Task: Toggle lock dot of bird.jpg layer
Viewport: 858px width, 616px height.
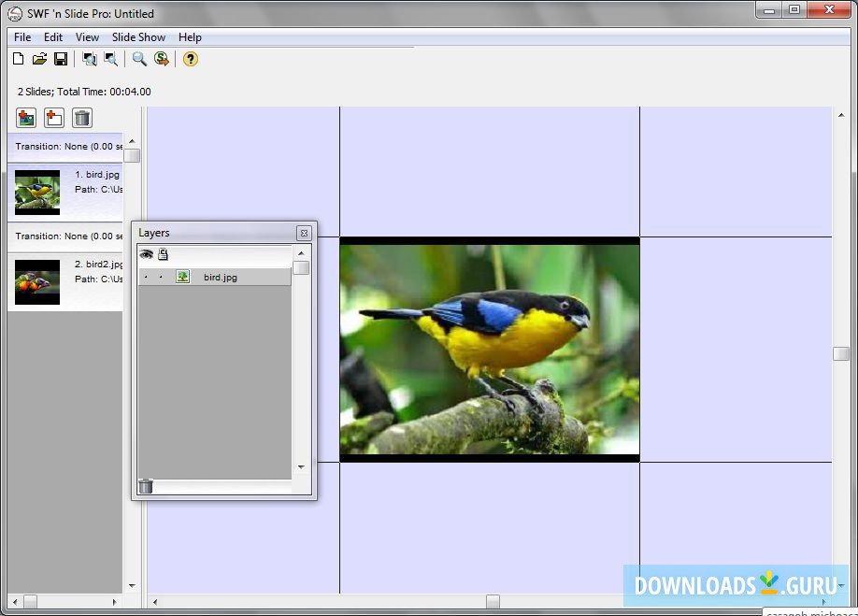Action: pos(161,277)
